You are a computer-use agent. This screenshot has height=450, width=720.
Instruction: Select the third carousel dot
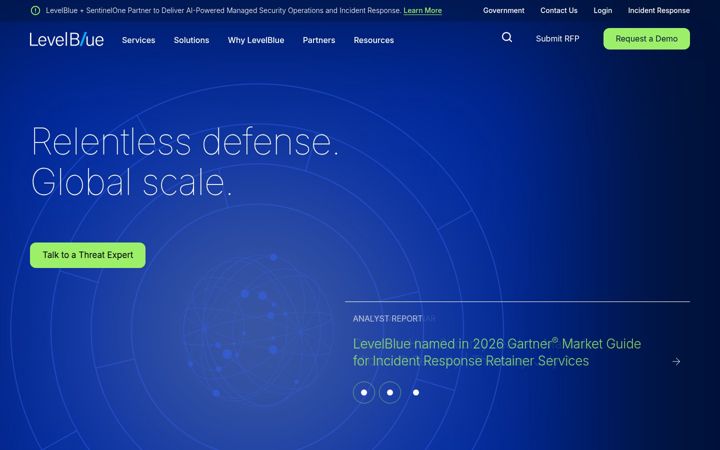pos(416,393)
